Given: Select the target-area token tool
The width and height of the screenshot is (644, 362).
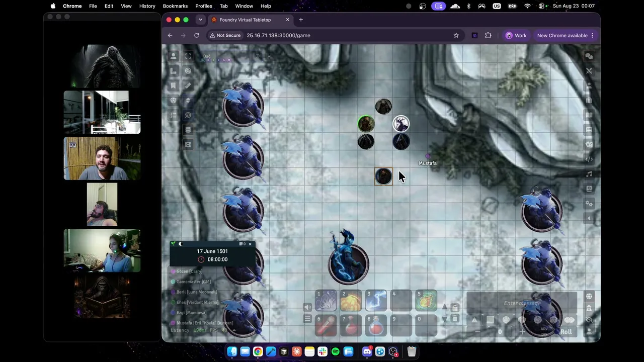Looking at the screenshot, I should coord(188,71).
